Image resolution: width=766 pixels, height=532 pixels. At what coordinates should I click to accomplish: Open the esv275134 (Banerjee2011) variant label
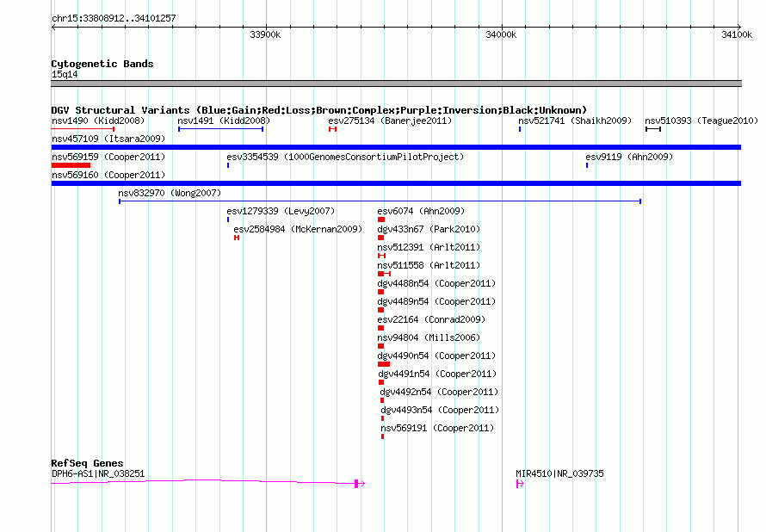pyautogui.click(x=390, y=121)
